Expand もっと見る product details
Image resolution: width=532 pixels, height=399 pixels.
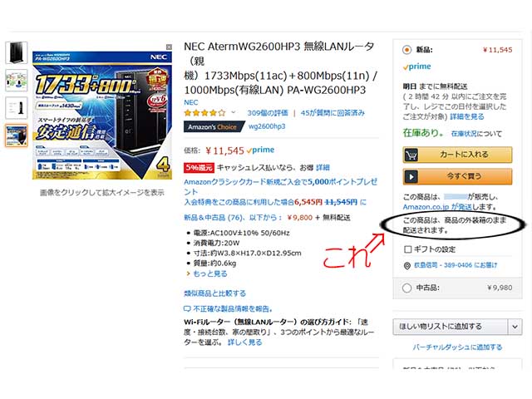pyautogui.click(x=207, y=273)
